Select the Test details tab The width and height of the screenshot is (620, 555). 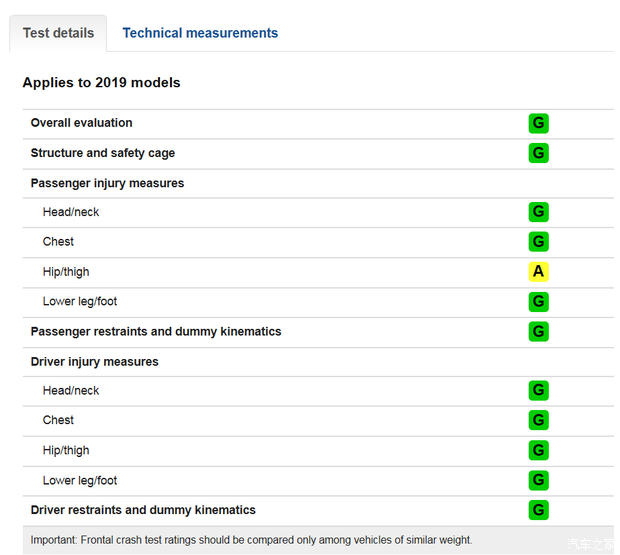[x=58, y=33]
